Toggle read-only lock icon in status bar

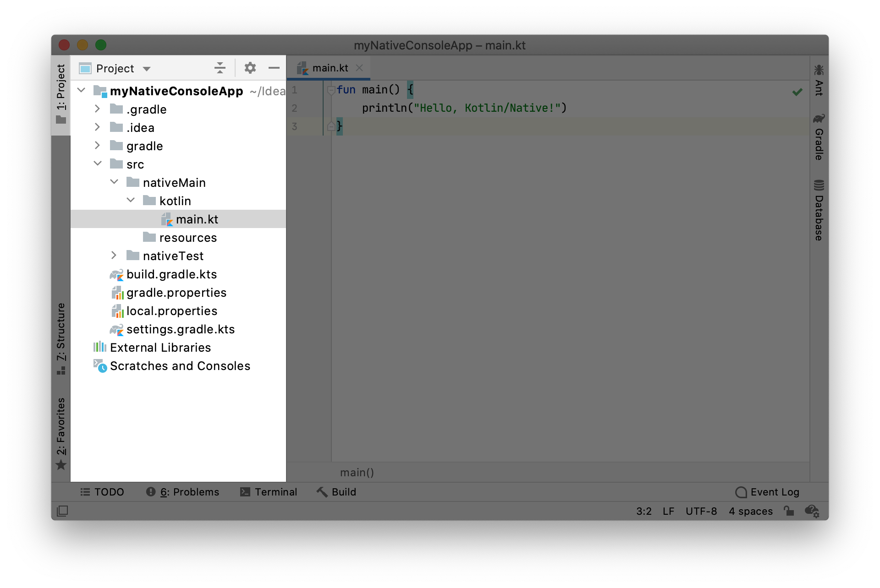(x=788, y=511)
